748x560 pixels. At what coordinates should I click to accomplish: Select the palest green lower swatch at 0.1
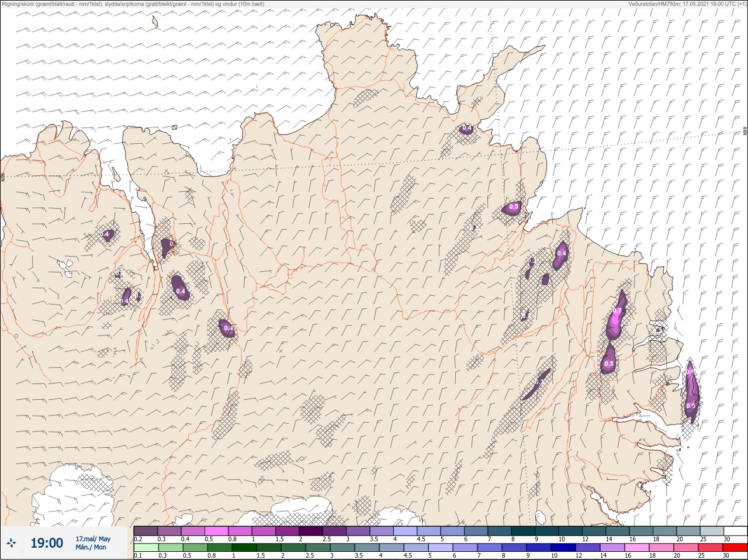(x=146, y=548)
